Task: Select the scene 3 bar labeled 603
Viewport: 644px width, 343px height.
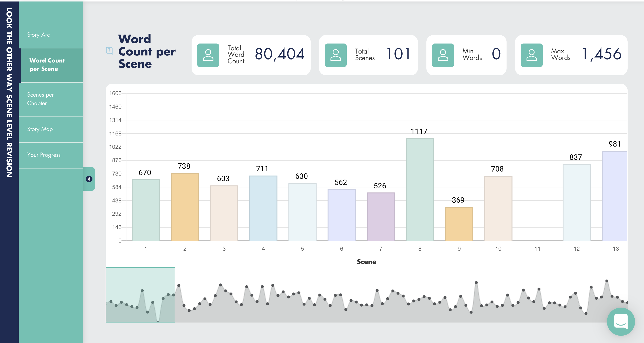Action: pyautogui.click(x=224, y=213)
